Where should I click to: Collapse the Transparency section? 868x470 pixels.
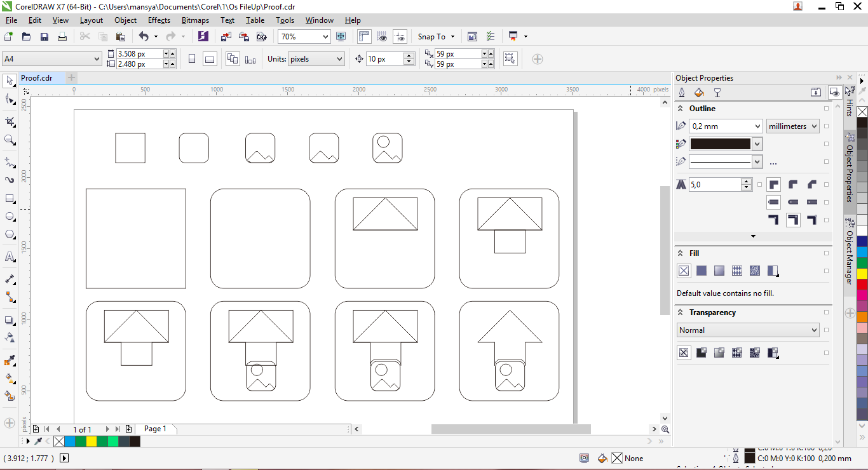680,312
